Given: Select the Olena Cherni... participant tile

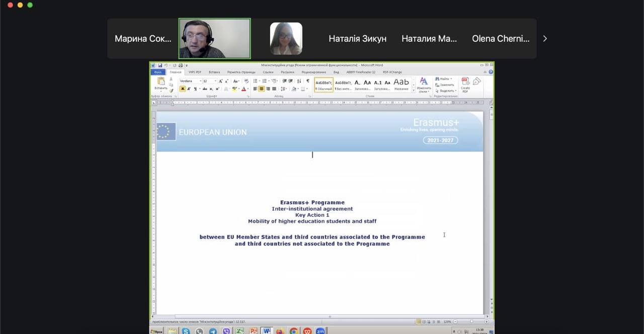Looking at the screenshot, I should pos(501,39).
